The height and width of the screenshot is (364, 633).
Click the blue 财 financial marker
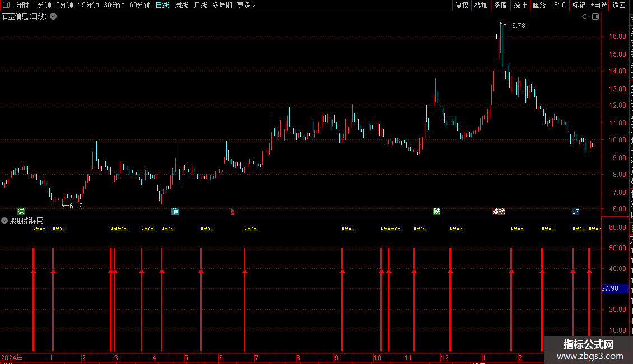tap(575, 212)
